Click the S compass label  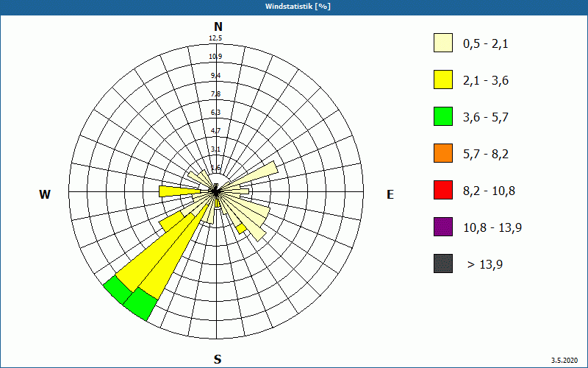coord(218,359)
